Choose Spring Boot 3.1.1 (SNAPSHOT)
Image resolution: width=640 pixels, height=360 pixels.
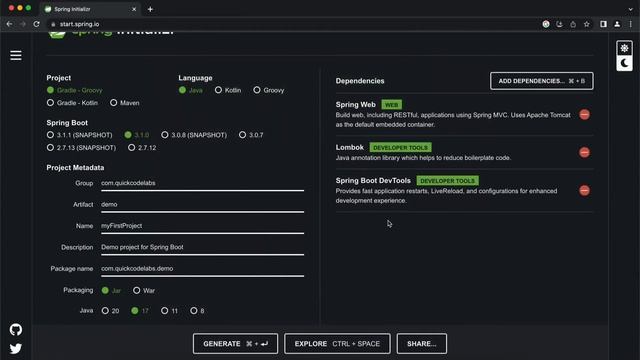point(79,135)
